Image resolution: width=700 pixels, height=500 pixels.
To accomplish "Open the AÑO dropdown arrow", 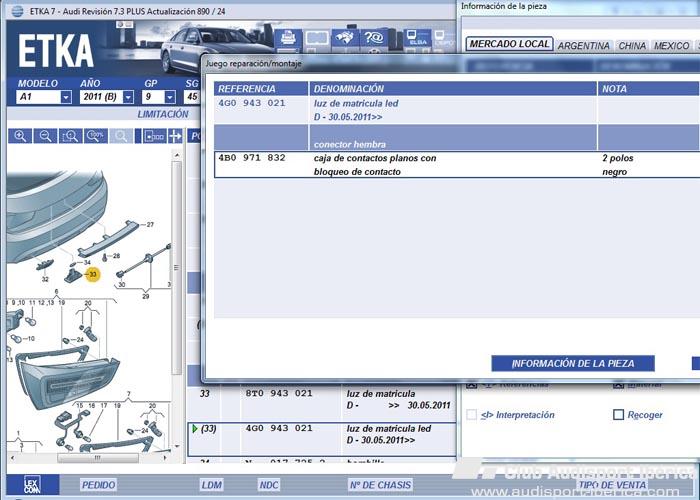I will pyautogui.click(x=128, y=97).
